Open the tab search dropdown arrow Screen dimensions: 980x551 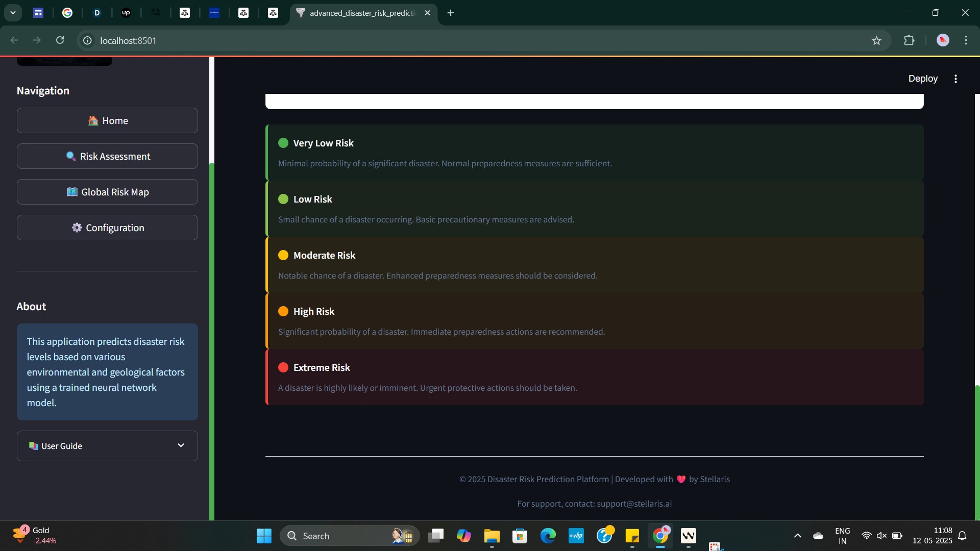point(13,13)
